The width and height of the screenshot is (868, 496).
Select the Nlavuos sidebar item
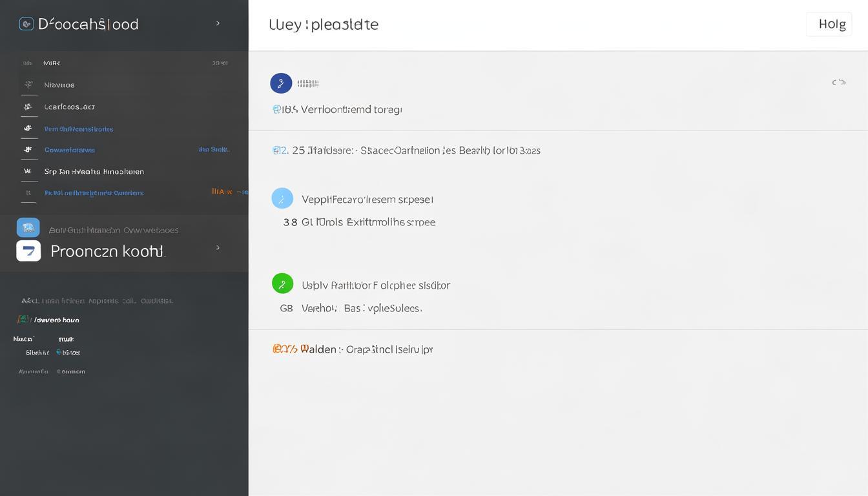[x=59, y=85]
